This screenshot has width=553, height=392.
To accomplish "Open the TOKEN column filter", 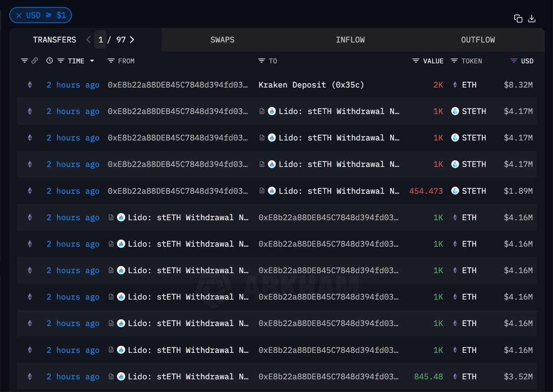I will click(454, 61).
